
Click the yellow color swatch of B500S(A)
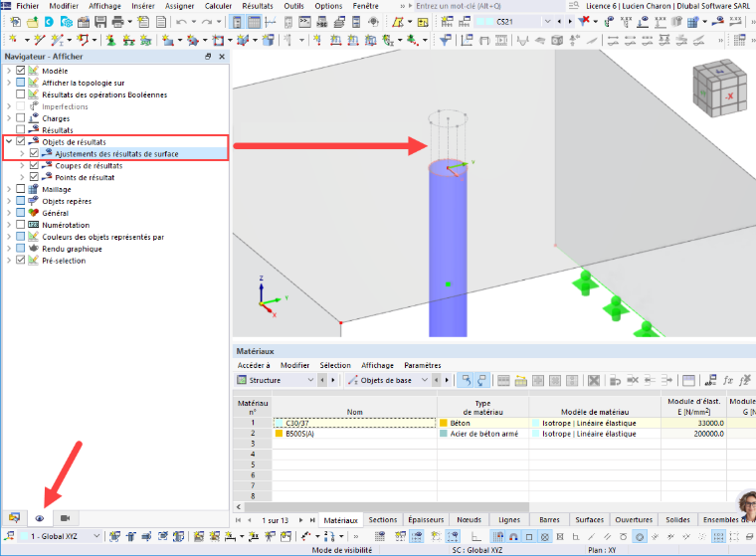279,434
